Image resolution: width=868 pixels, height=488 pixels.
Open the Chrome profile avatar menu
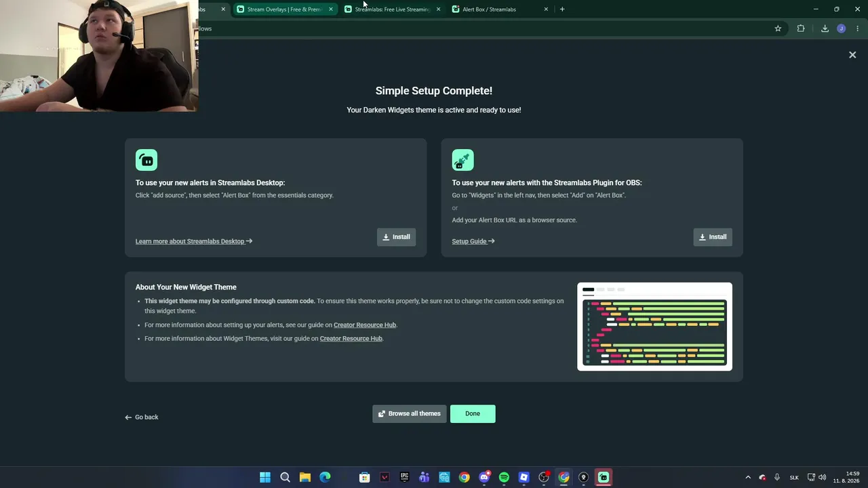(x=842, y=28)
